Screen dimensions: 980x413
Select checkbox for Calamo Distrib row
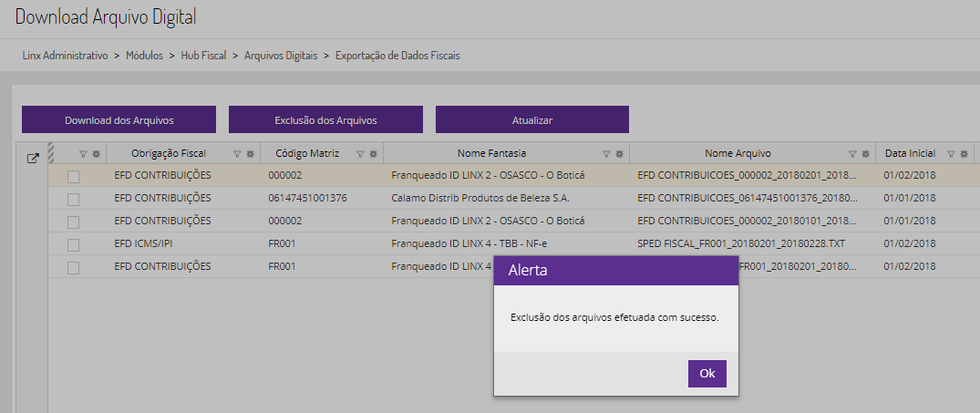point(73,199)
